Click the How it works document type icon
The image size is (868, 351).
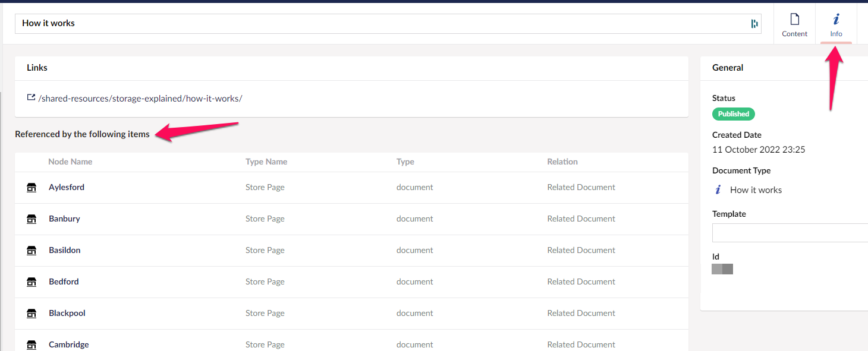click(718, 190)
